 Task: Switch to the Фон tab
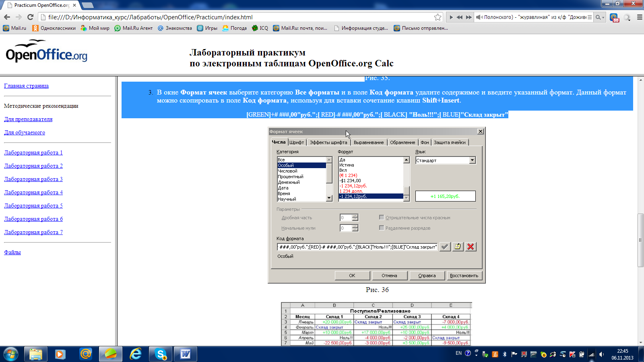click(x=425, y=142)
